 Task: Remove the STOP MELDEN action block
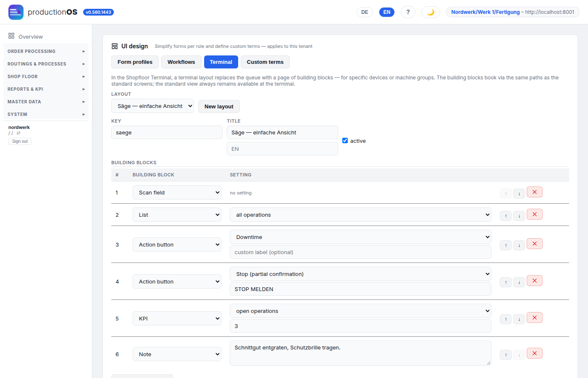(535, 281)
